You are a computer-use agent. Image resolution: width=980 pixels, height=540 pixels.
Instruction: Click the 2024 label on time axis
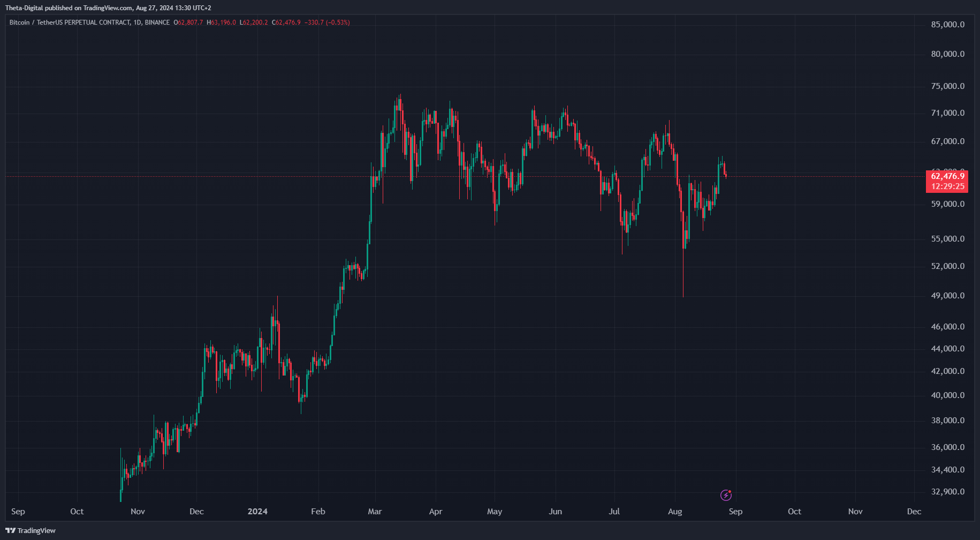pyautogui.click(x=257, y=512)
